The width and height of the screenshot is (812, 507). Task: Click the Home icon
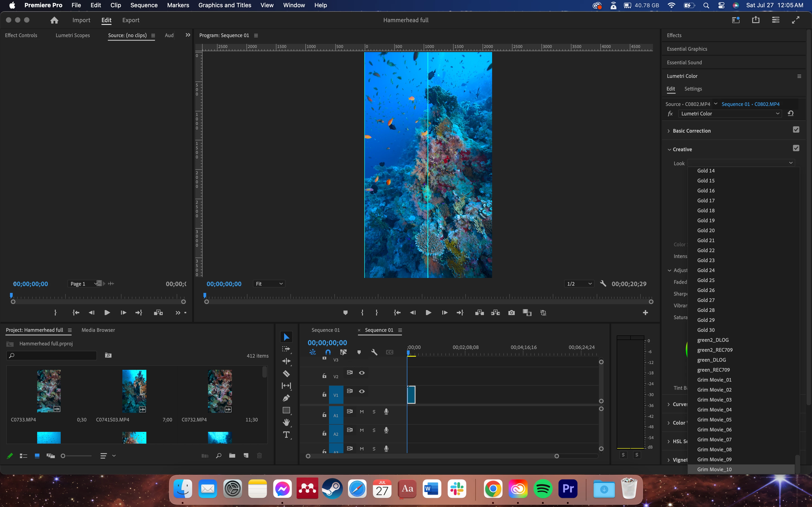[x=54, y=20]
